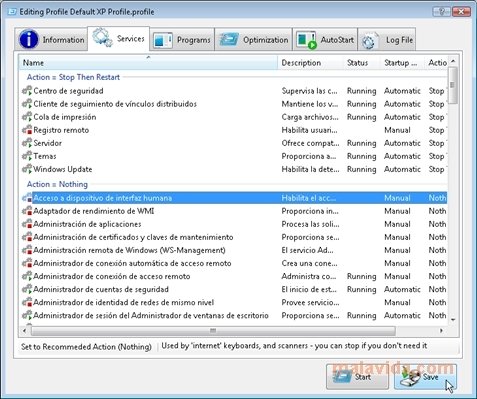Sort by the Description column header
This screenshot has height=399, width=477.
(310, 63)
